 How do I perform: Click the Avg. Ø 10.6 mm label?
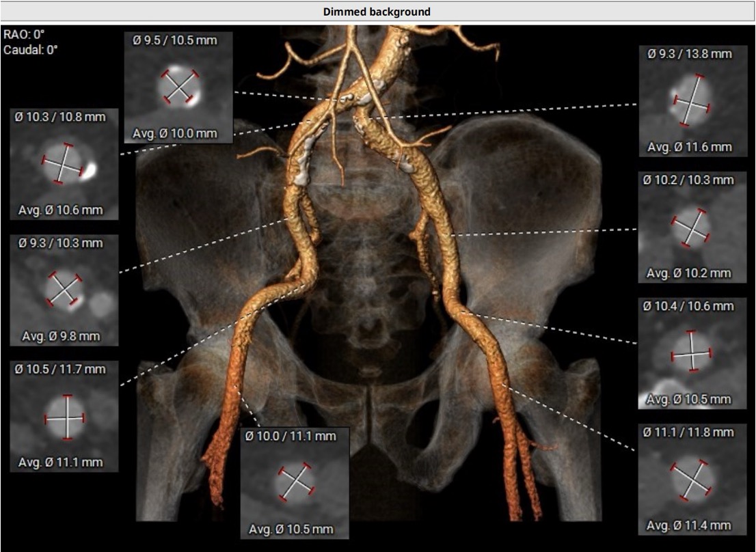click(61, 210)
